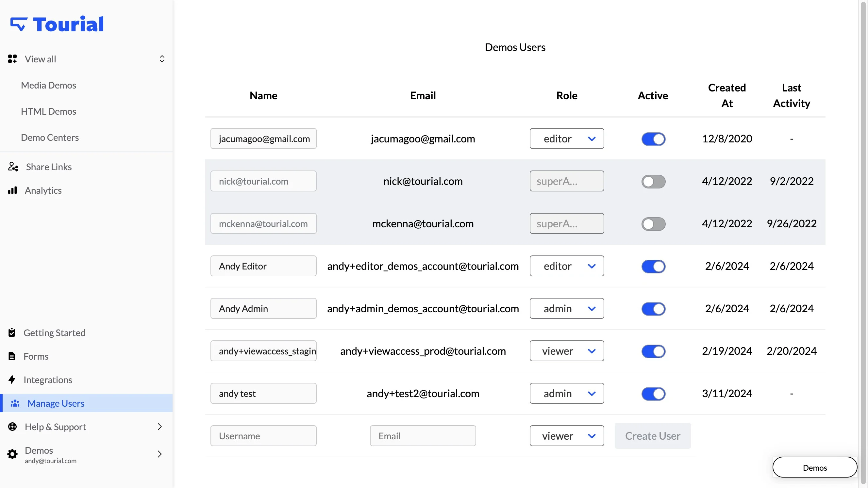Click the andy+test2@tourial.com email text
This screenshot has height=488, width=868.
coord(423,393)
